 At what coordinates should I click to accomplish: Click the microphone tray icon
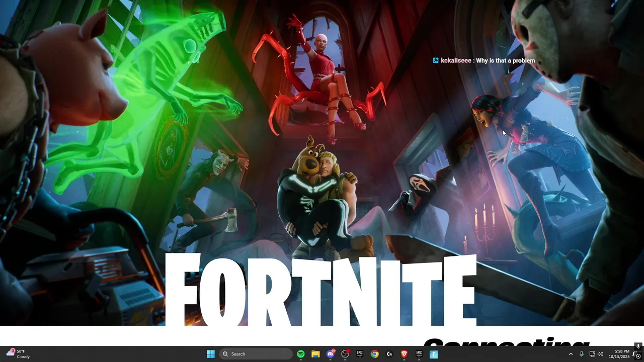[582, 354]
